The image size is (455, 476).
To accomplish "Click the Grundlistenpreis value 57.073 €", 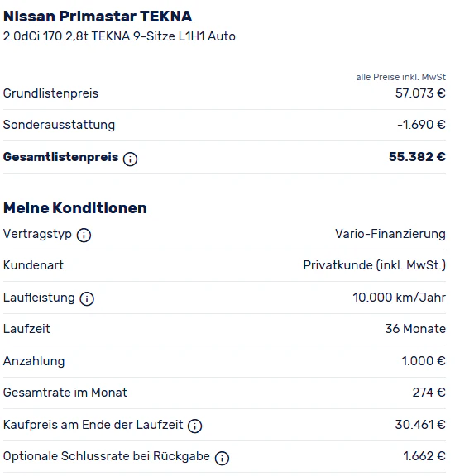I will (x=420, y=93).
